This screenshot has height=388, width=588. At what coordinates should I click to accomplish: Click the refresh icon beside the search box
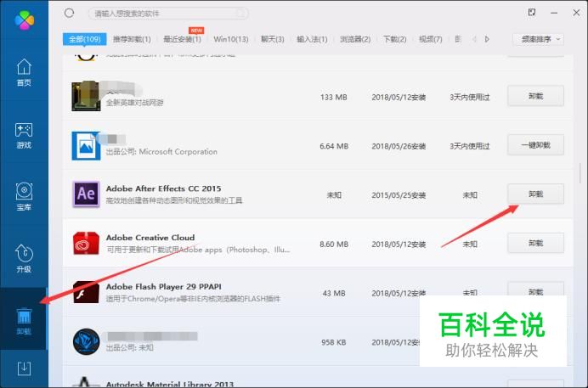[x=69, y=13]
